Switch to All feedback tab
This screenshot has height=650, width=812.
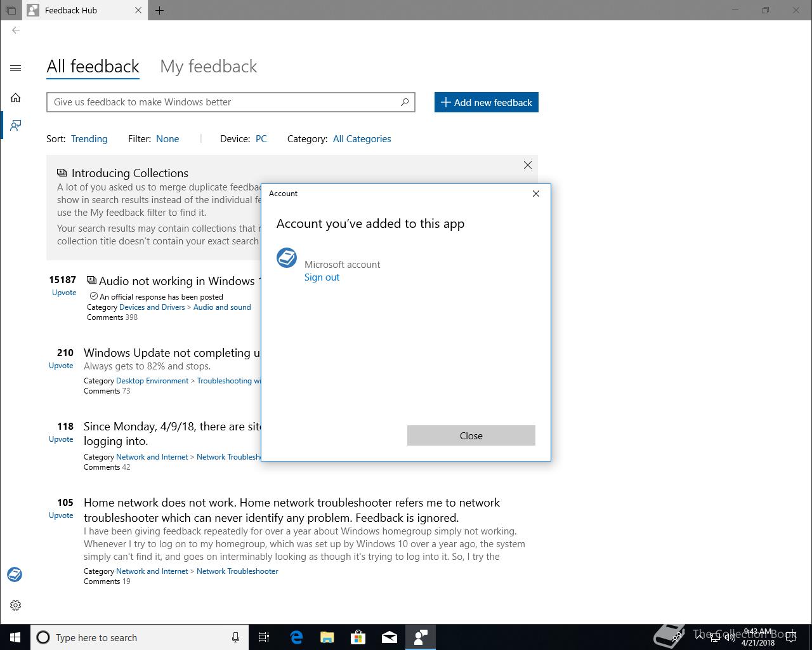tap(93, 67)
